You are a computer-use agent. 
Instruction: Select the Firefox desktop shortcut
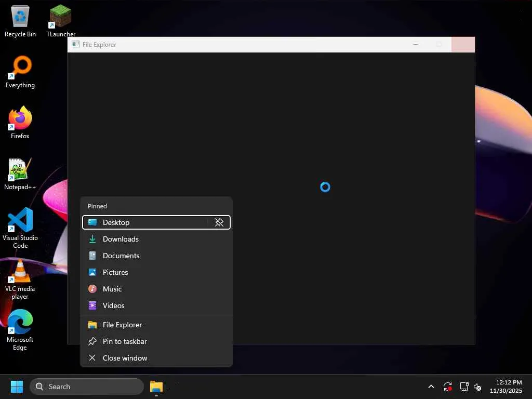[x=20, y=123]
